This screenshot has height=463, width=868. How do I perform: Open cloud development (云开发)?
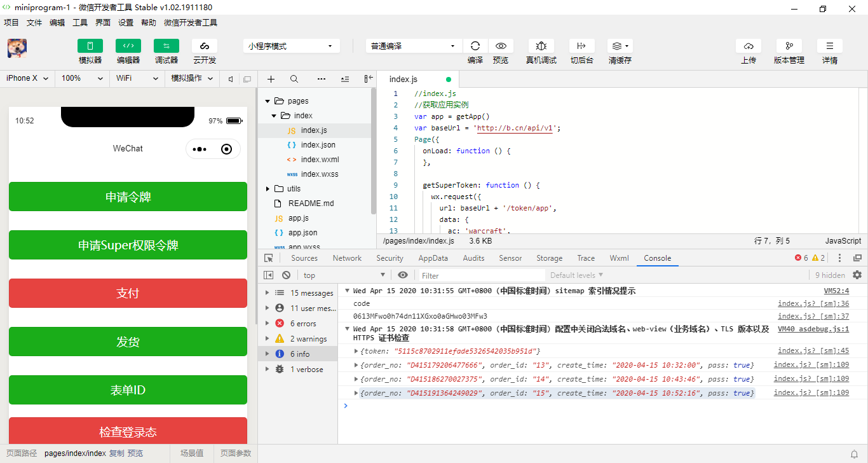coord(204,46)
